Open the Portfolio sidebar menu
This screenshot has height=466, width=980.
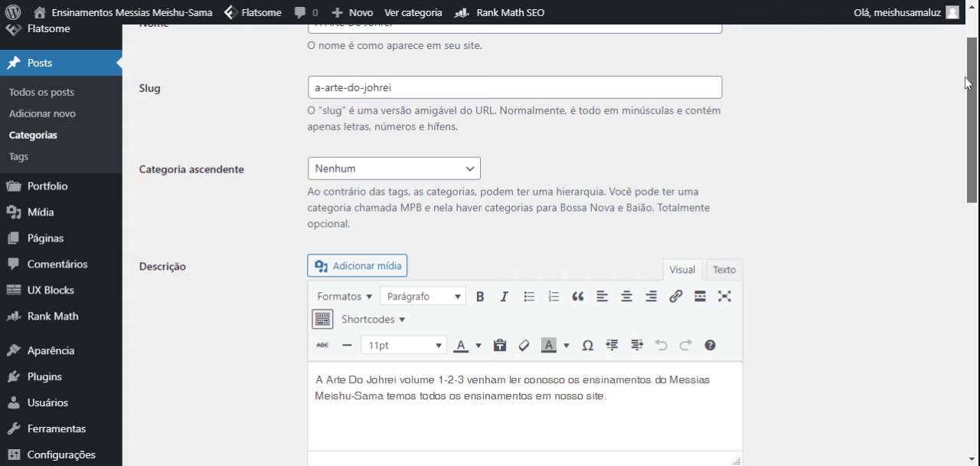[61, 186]
